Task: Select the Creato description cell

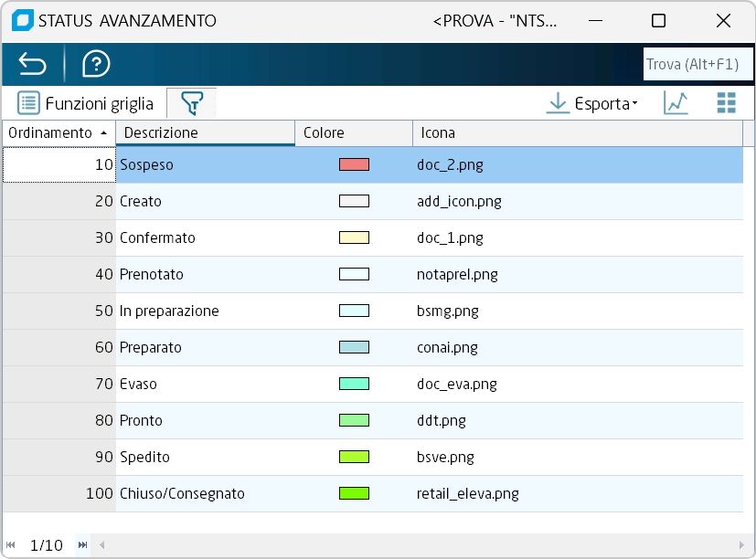Action: [205, 202]
